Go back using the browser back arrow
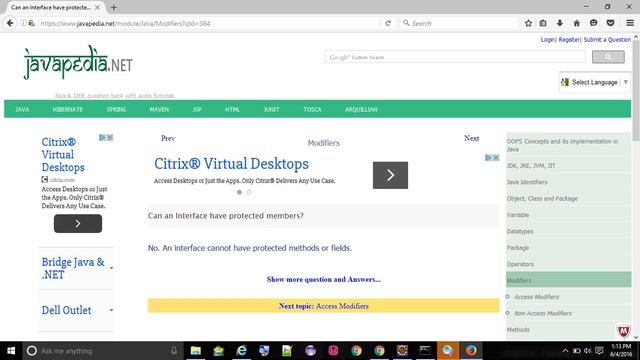 tap(10, 23)
